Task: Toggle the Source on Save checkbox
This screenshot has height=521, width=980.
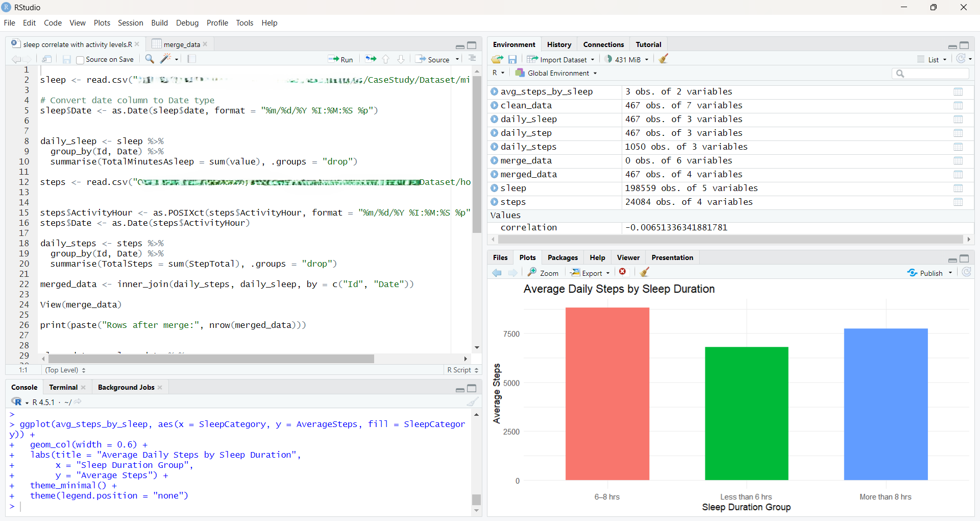Action: [x=80, y=60]
